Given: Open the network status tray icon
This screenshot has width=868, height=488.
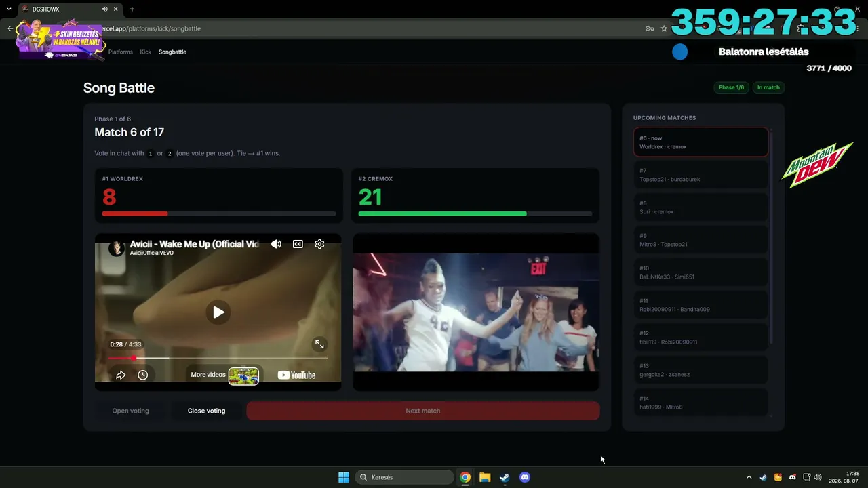Looking at the screenshot, I should point(807,477).
